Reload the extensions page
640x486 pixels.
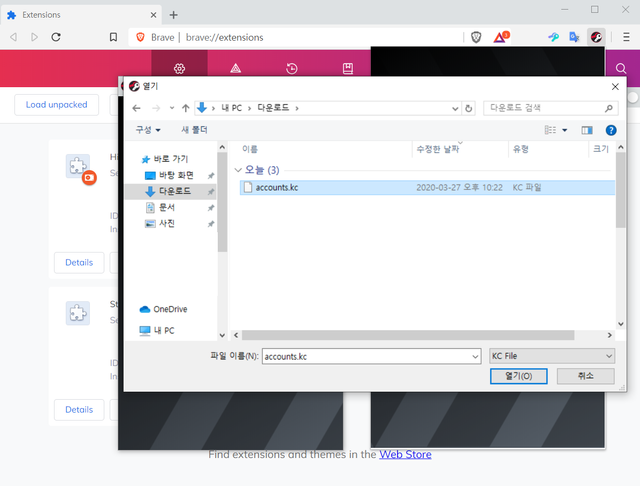pos(56,37)
